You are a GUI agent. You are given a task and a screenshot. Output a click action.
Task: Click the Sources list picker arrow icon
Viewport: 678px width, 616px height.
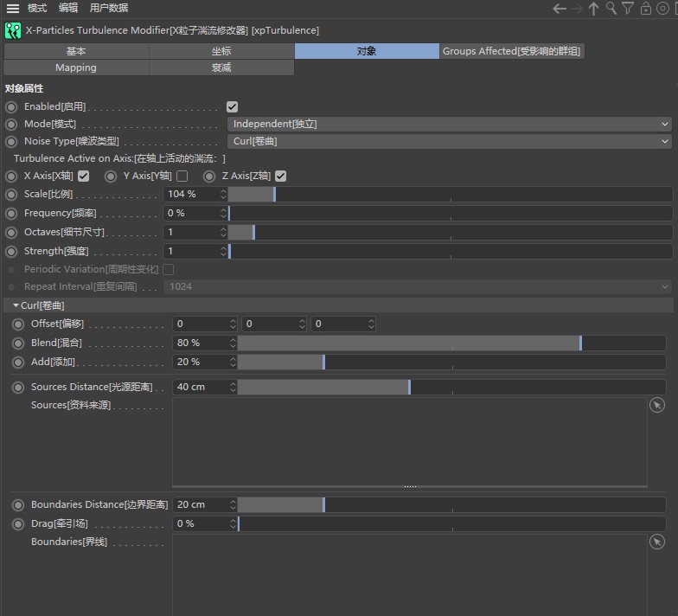[657, 405]
